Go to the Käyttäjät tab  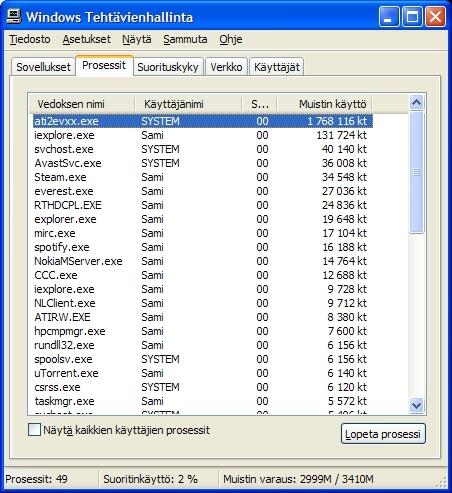[x=277, y=67]
